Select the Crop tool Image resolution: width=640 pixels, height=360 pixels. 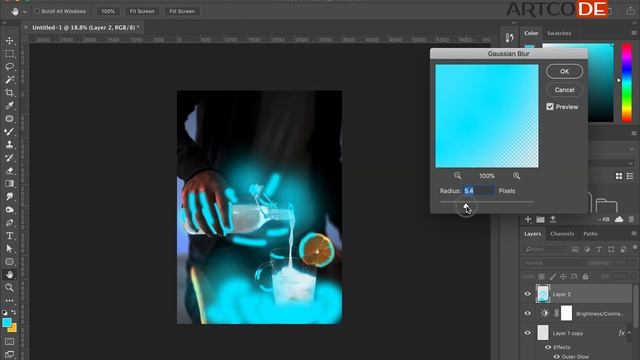[x=9, y=93]
